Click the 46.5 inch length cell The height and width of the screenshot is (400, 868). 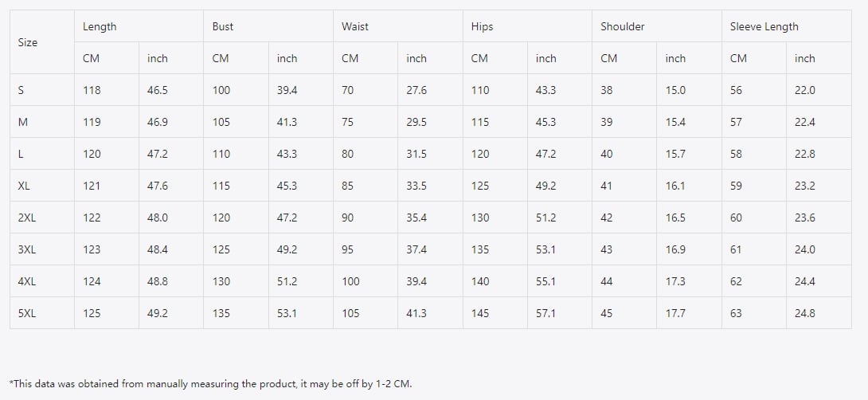pos(171,90)
